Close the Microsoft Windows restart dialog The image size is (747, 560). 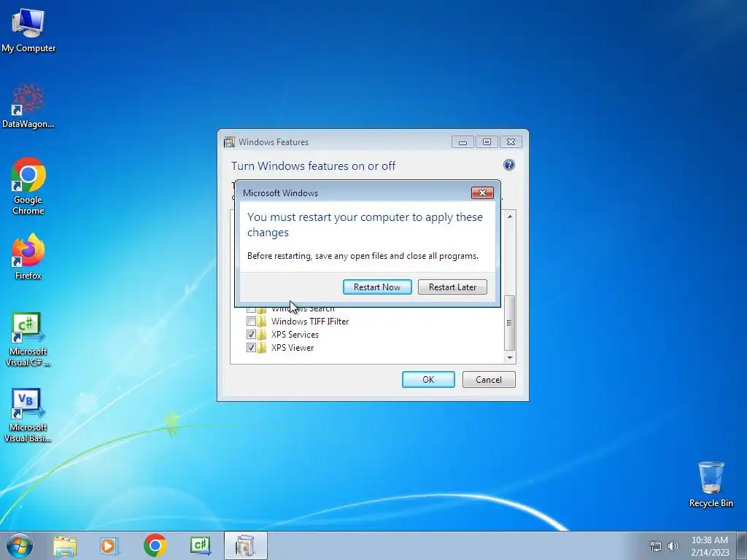482,192
